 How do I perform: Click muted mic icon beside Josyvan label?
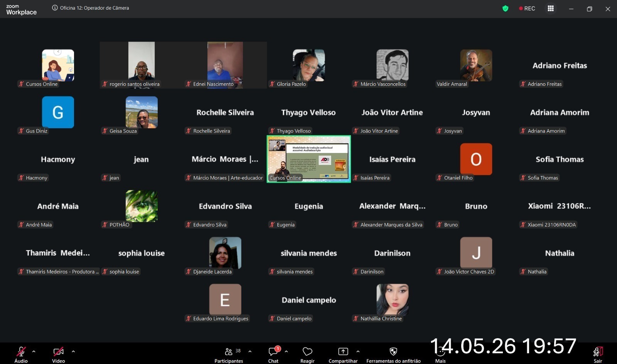[439, 131]
